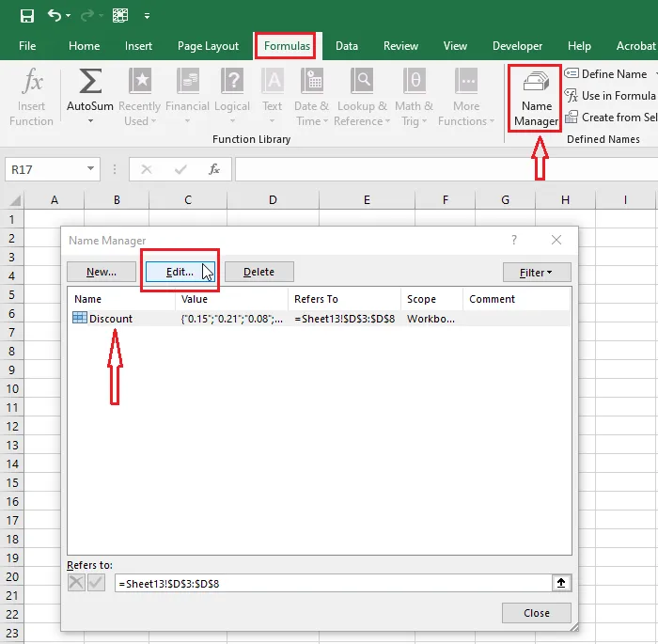Sort by the Refers To column header

pos(344,299)
